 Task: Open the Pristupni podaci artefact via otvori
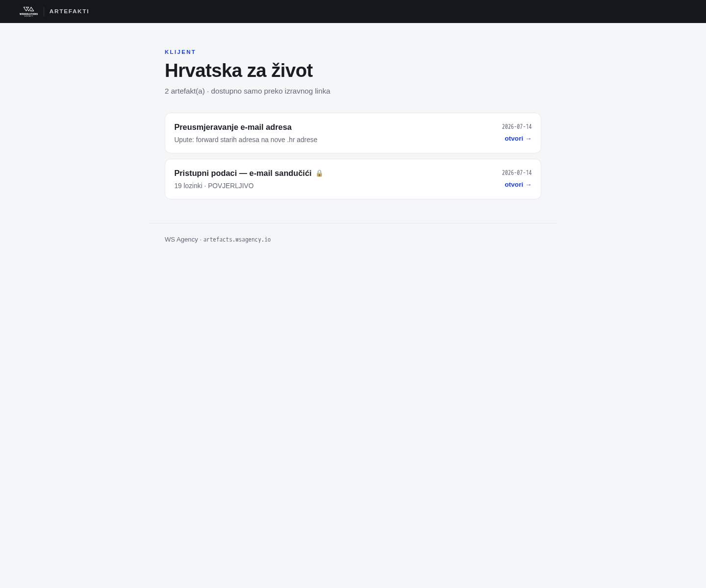coord(518,185)
